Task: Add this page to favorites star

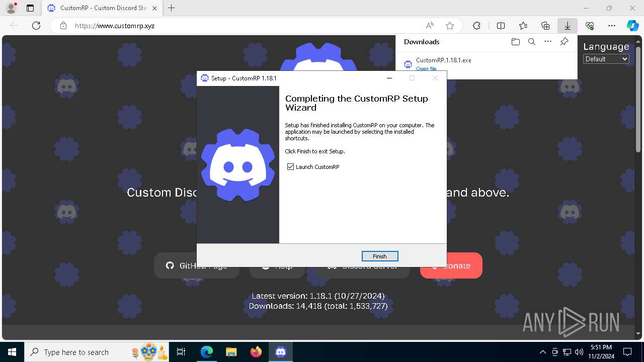Action: coord(450,26)
